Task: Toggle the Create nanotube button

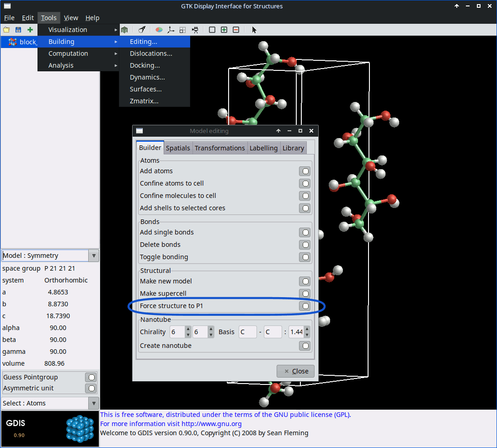Action: 305,346
